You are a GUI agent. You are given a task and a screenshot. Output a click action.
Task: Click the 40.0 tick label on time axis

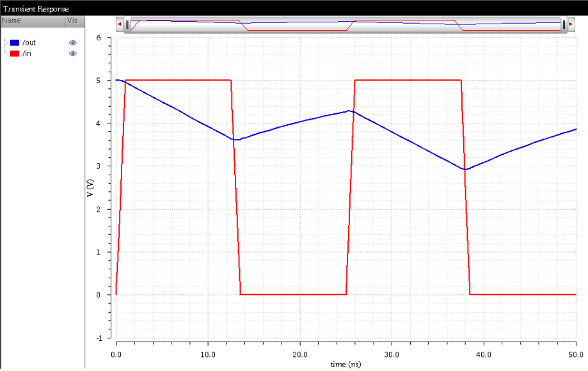pos(484,354)
